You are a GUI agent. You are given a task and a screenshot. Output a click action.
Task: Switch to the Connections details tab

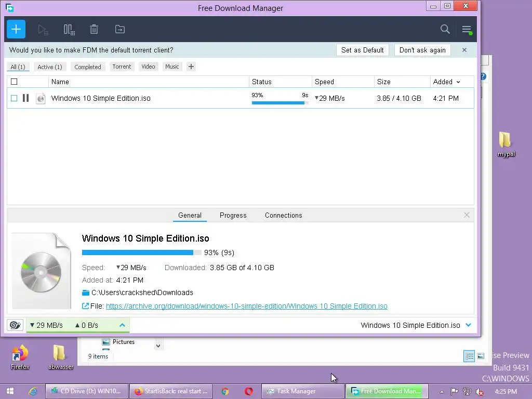[283, 215]
